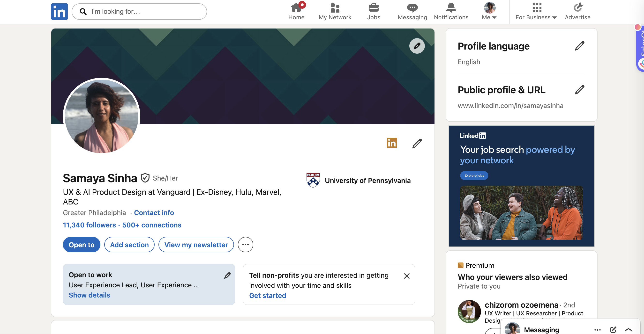The width and height of the screenshot is (644, 334).
Task: Click the gold LinkedIn Premium badge
Action: pyautogui.click(x=392, y=143)
